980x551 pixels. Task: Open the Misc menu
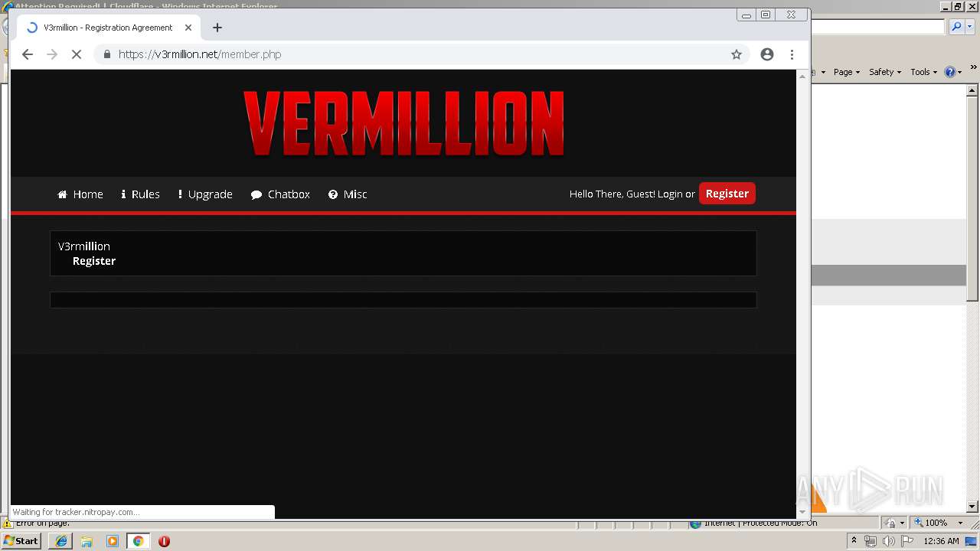[x=348, y=194]
